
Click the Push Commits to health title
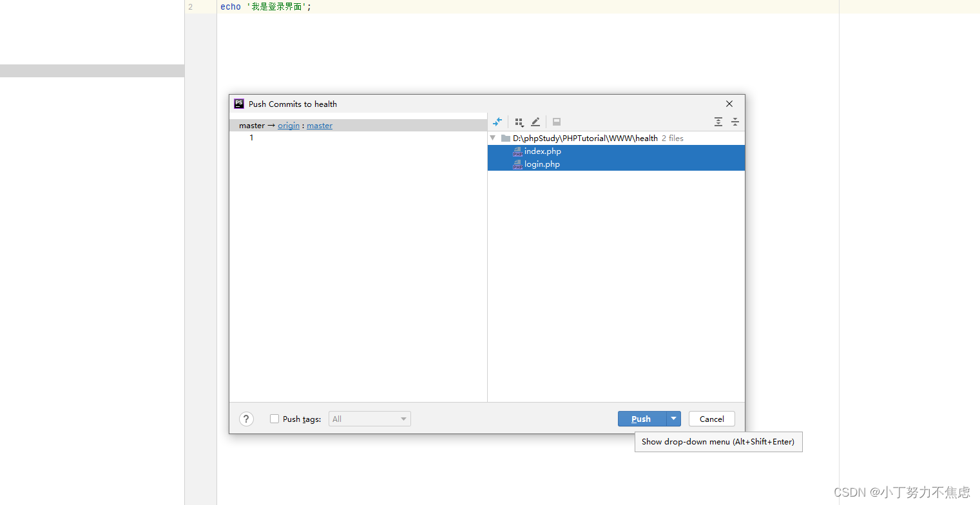293,104
